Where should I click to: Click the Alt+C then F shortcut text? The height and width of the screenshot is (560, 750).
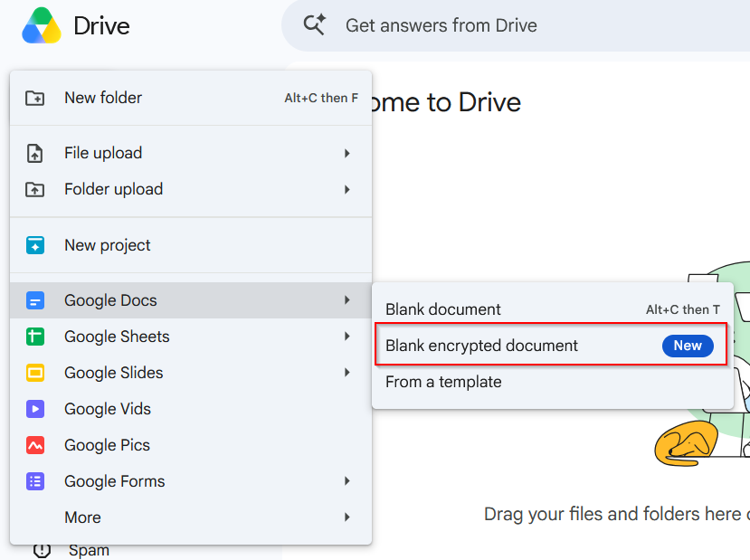321,98
